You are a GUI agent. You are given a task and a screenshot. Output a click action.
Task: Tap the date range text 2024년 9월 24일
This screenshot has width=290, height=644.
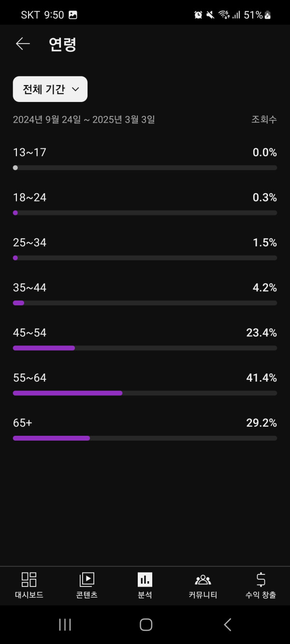(47, 119)
